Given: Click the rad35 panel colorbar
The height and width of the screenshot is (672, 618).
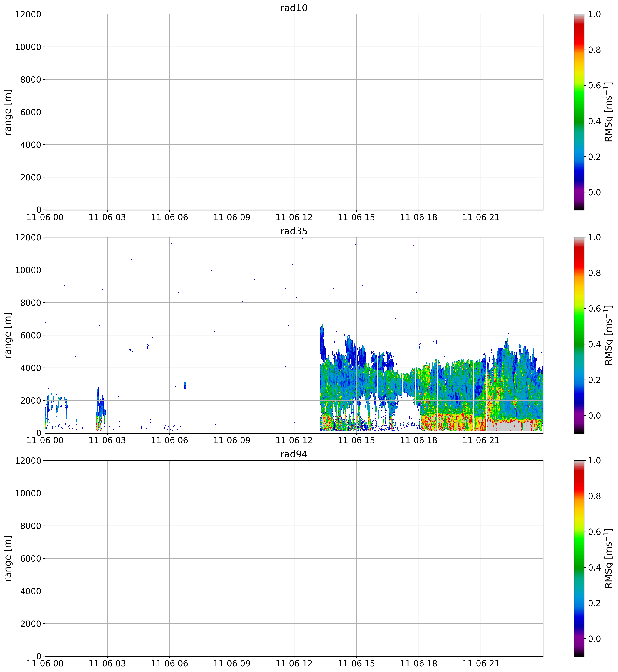Looking at the screenshot, I should tap(579, 335).
